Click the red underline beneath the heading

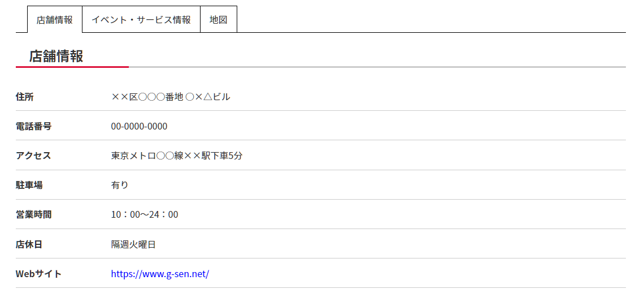click(x=72, y=67)
